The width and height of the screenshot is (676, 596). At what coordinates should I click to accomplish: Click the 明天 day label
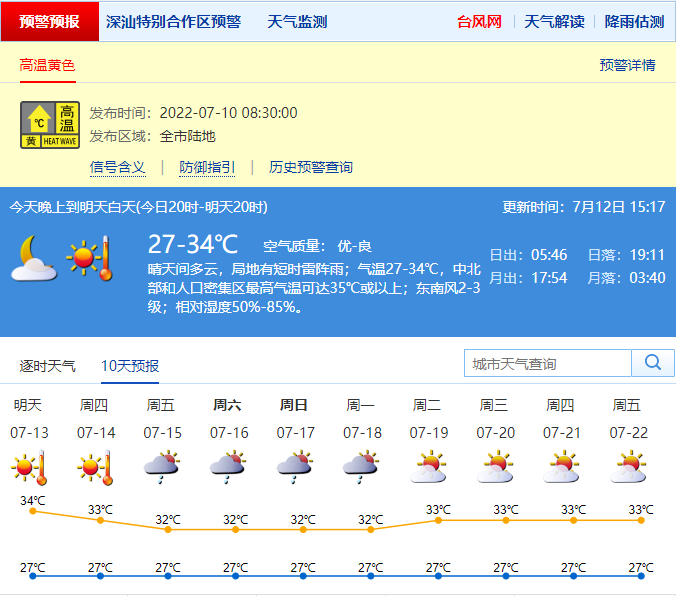(x=28, y=405)
